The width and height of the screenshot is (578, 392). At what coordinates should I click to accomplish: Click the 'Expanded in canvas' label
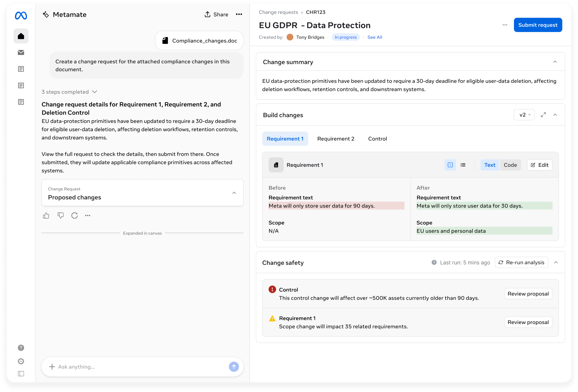coord(142,233)
